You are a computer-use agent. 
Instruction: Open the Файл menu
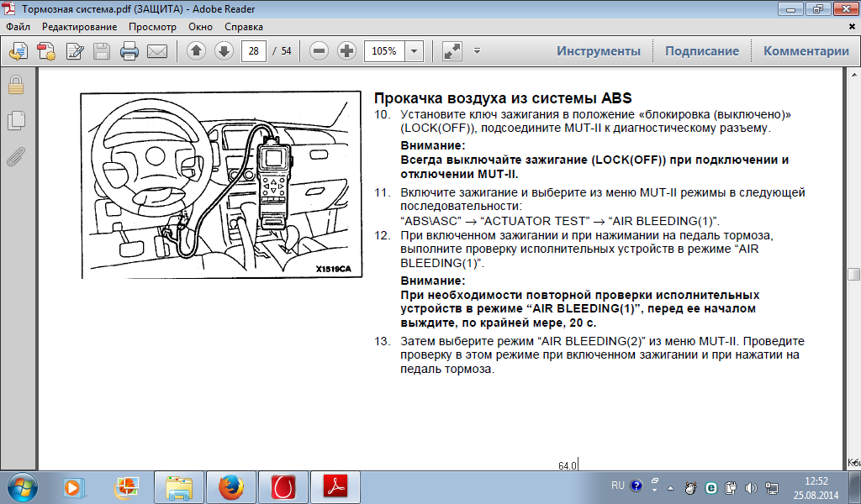(x=18, y=26)
